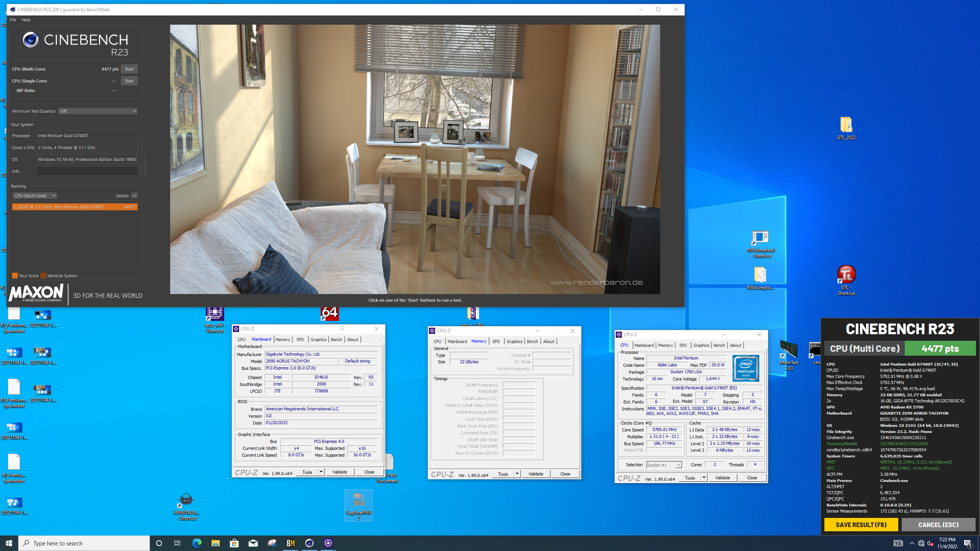Open the CPU (Multi Core) ranking dropdown
This screenshot has width=980, height=551.
35,195
